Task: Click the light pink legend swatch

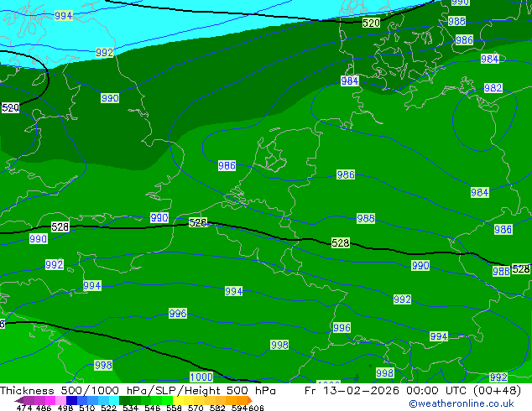Action: click(x=60, y=400)
